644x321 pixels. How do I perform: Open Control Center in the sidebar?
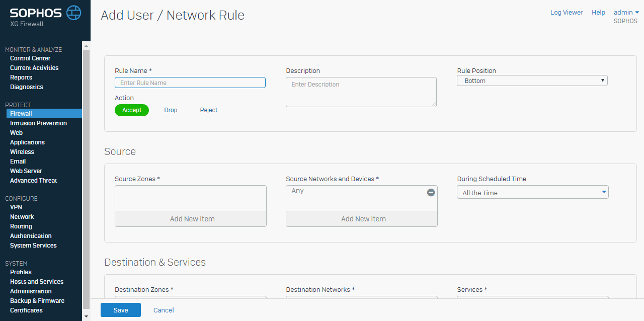tap(30, 58)
